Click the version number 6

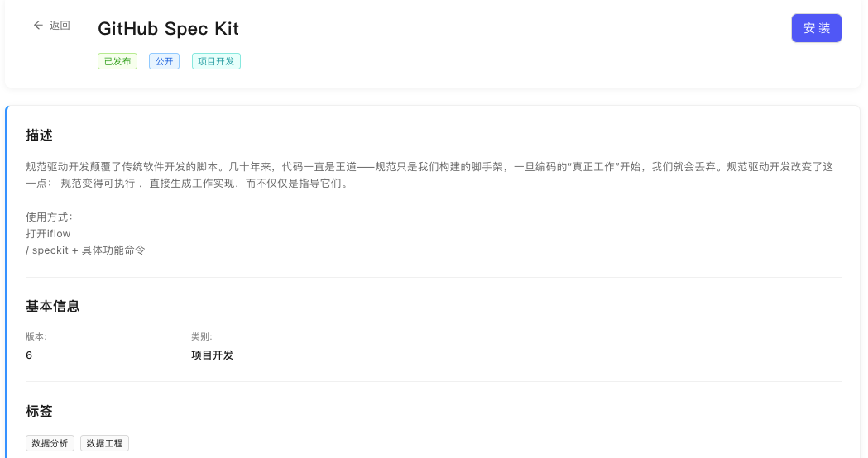pos(29,355)
